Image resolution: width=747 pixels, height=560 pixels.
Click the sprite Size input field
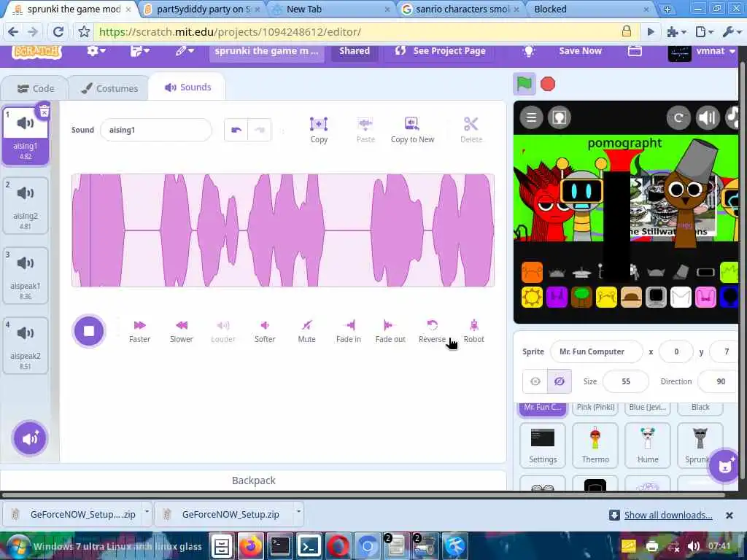625,381
